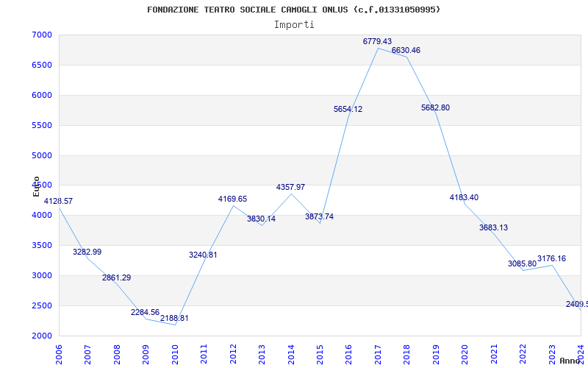The width and height of the screenshot is (588, 368).
Task: Click the 'Importi' subtitle
Action: (x=294, y=25)
